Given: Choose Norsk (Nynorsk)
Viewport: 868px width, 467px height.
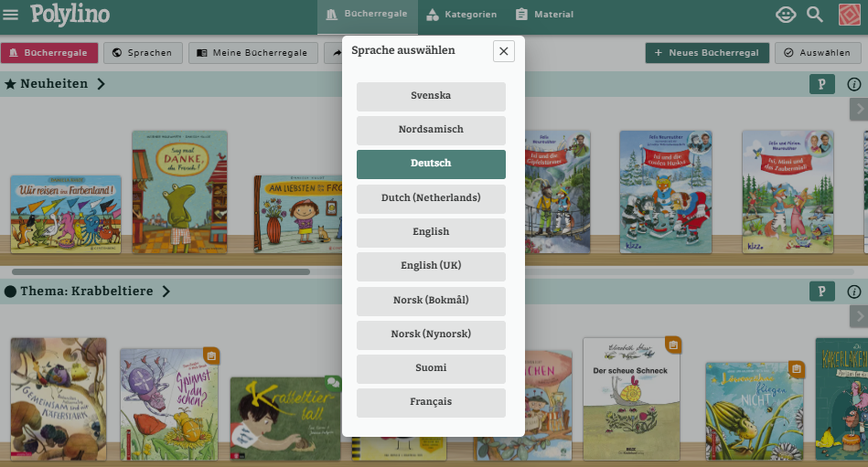Looking at the screenshot, I should click(431, 334).
